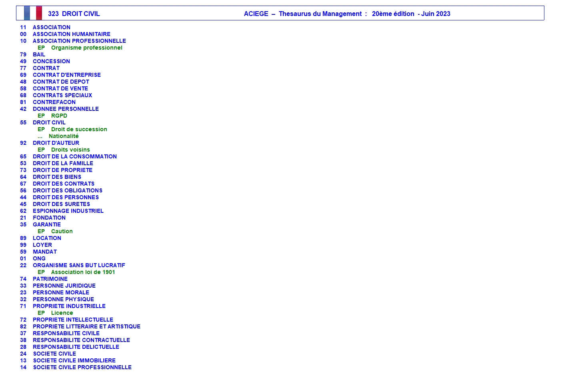Click PROPRIETE LITTERAIRE ET ARTISTIQUE entry
Image resolution: width=564 pixels, height=392 pixels.
point(86,326)
